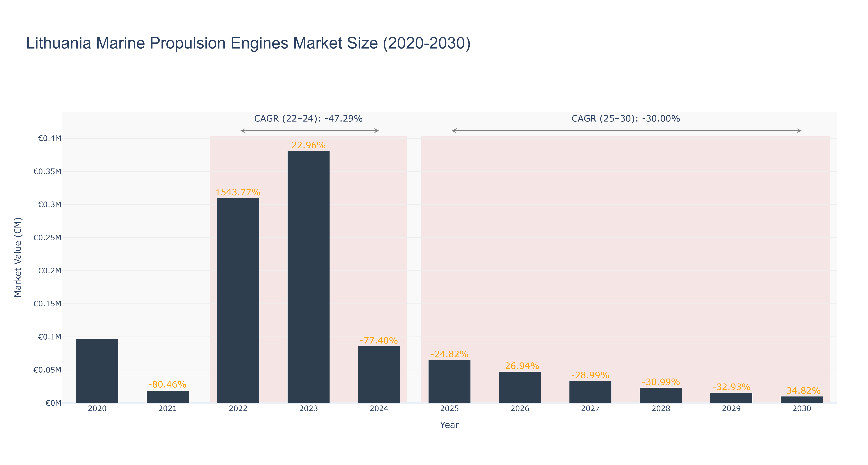Select the 2026 forecast bar

520,387
